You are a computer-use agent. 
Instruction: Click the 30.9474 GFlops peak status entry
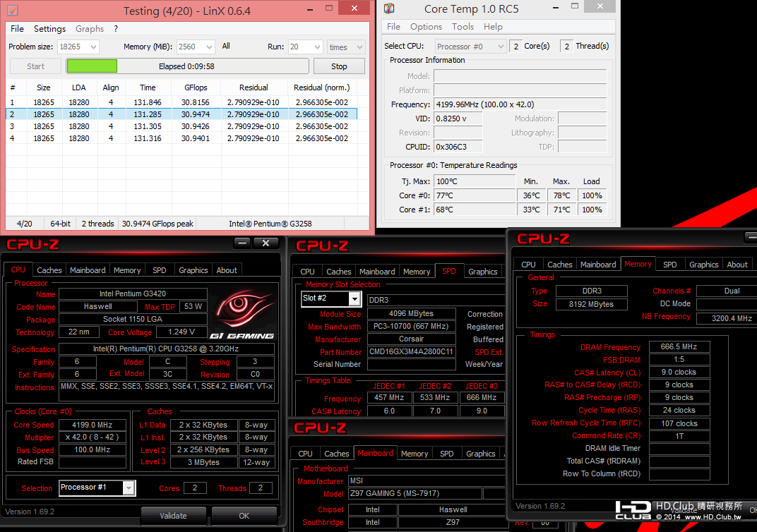coord(158,224)
